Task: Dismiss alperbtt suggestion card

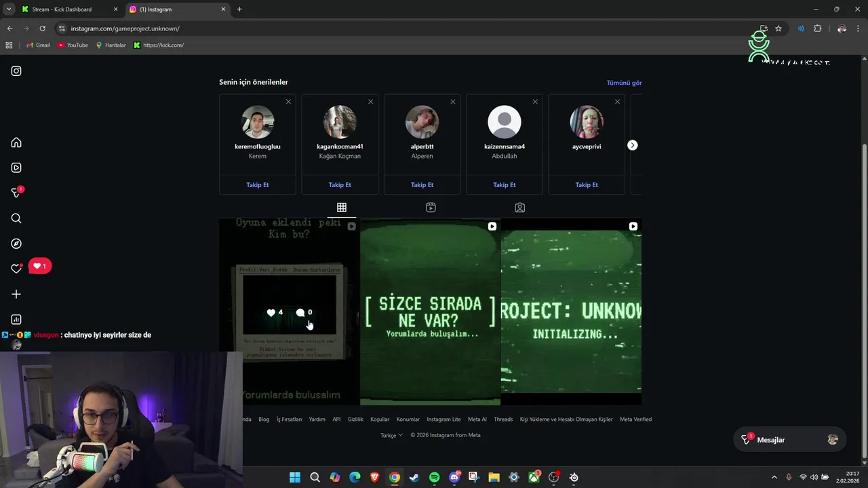Action: point(453,102)
